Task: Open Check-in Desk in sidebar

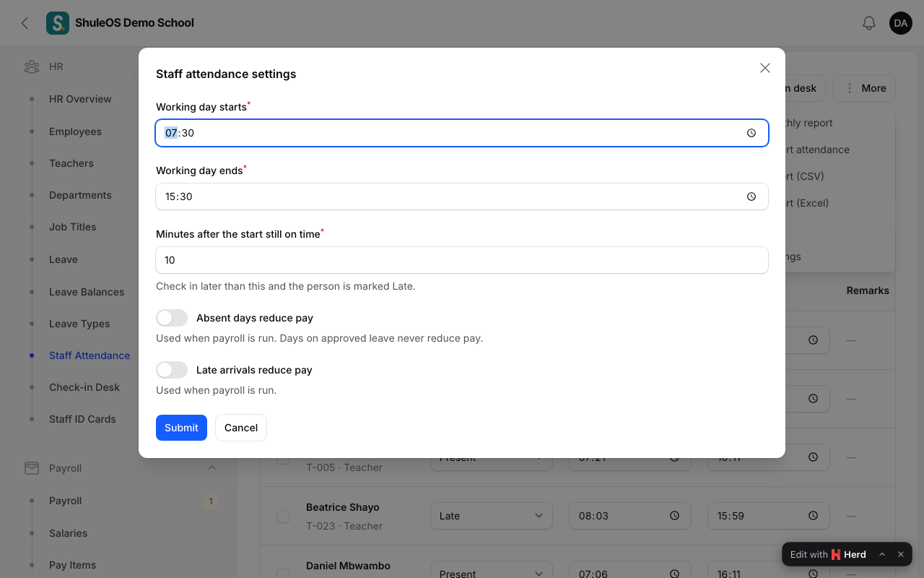Action: (x=84, y=387)
